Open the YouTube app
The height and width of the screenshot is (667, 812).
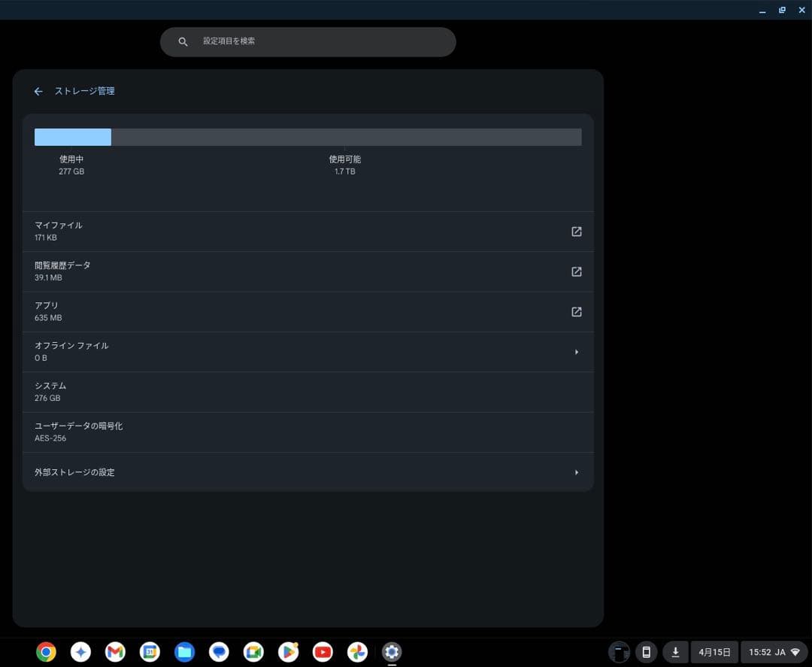click(x=323, y=652)
